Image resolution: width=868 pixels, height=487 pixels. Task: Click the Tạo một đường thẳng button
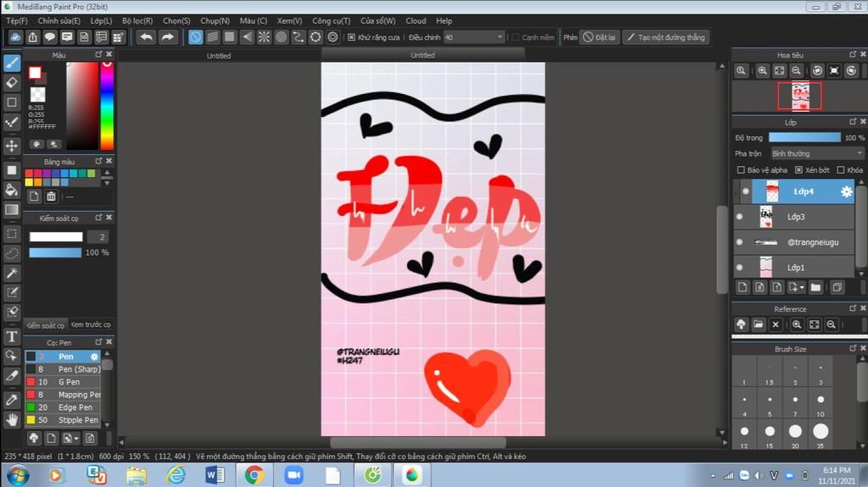click(x=666, y=37)
